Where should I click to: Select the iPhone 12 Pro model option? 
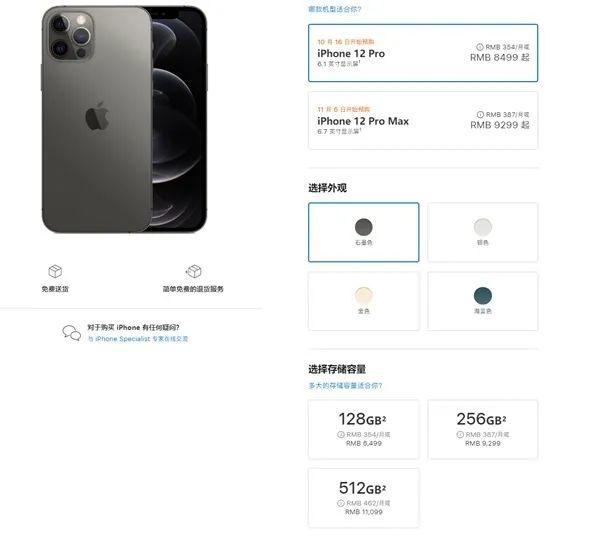[x=423, y=53]
